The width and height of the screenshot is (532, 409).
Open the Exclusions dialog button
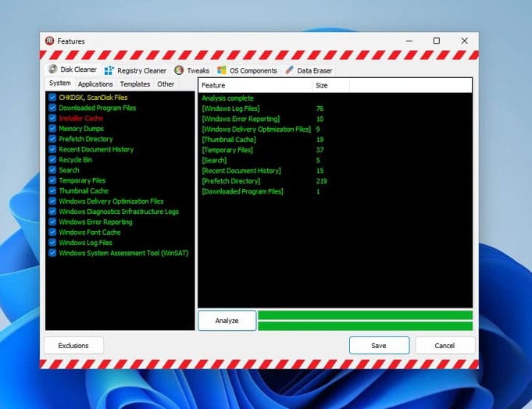point(73,346)
